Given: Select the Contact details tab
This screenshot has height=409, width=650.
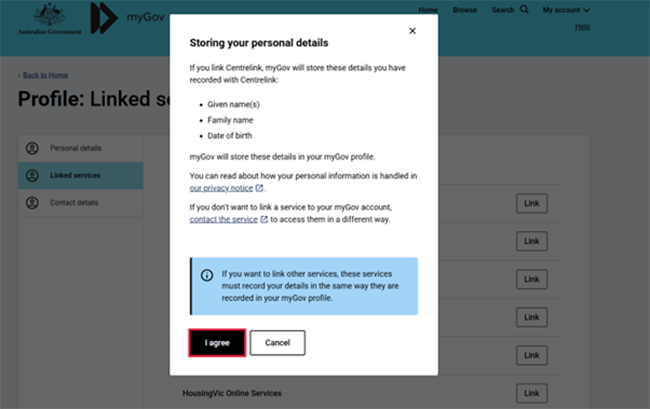Looking at the screenshot, I should [74, 202].
